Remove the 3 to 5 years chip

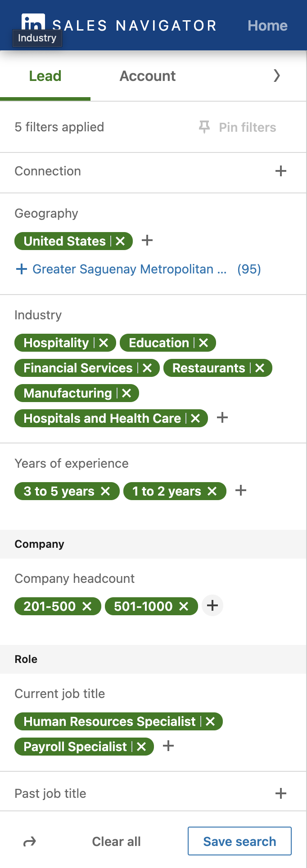click(105, 491)
